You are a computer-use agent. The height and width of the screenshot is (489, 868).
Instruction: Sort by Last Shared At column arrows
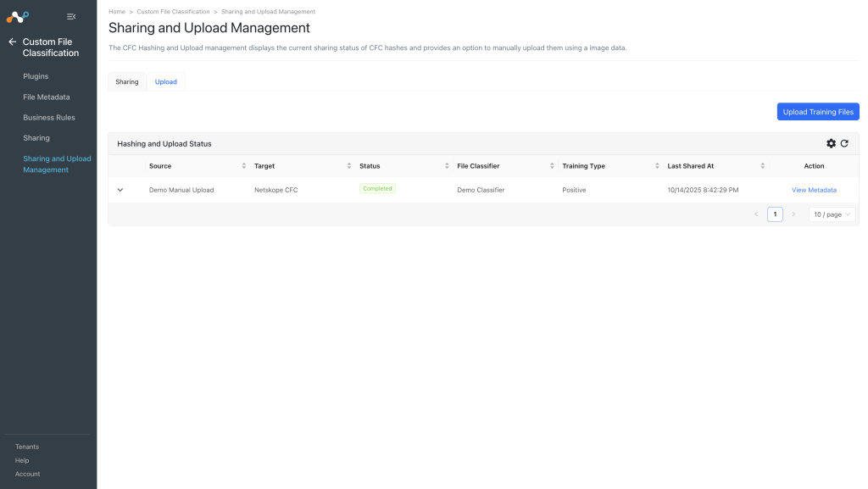tap(762, 166)
